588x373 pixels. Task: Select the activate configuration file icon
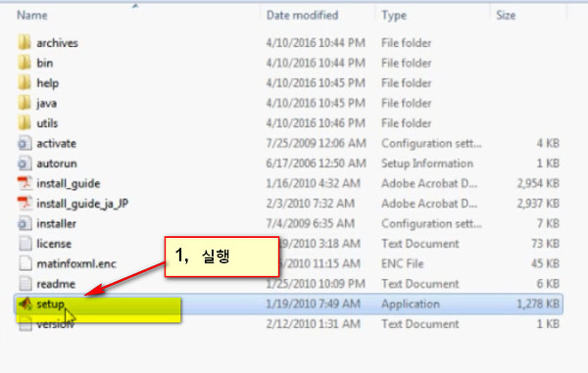point(24,143)
